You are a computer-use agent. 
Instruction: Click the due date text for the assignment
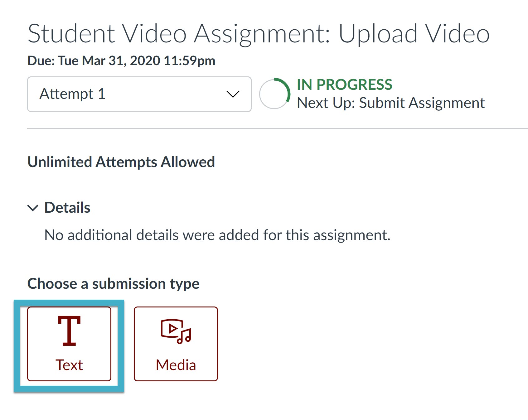pyautogui.click(x=121, y=61)
